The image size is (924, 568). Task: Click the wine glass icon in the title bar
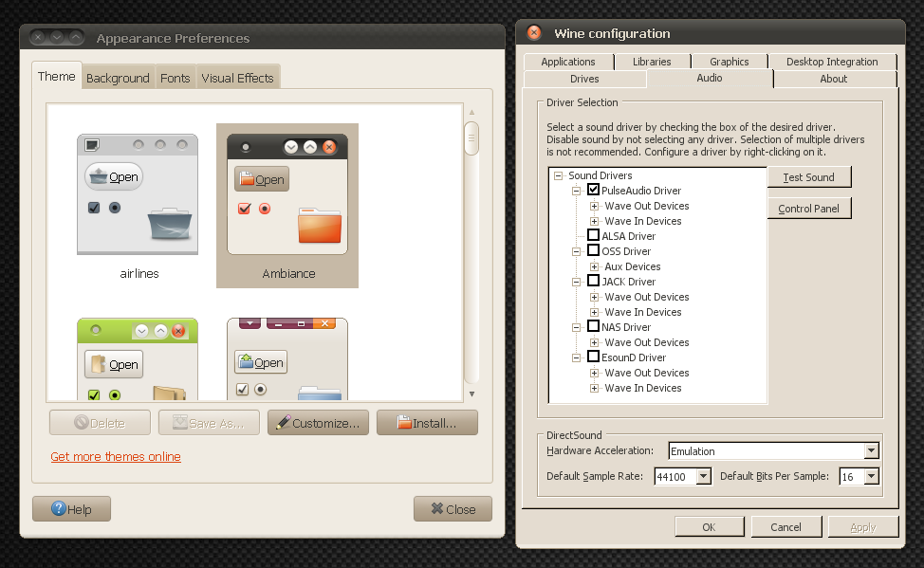click(x=532, y=31)
